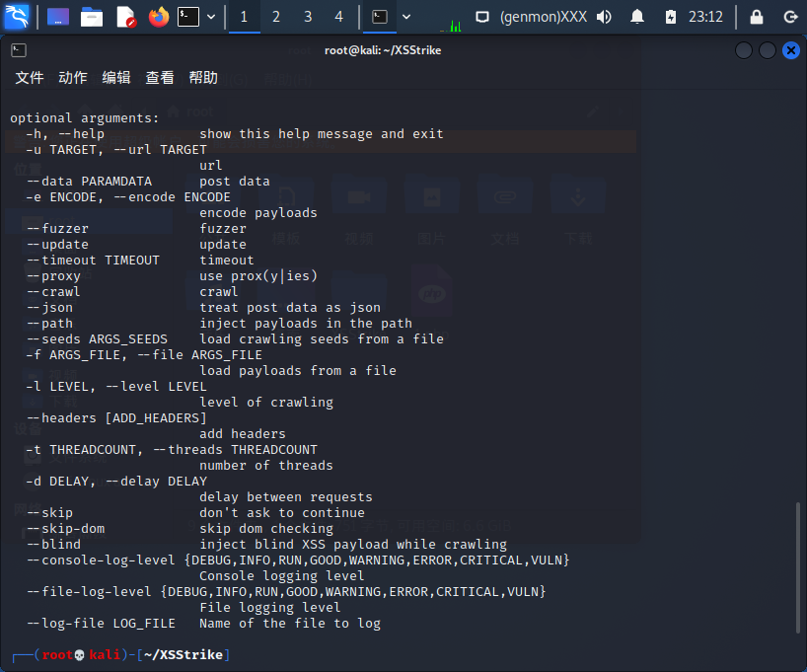This screenshot has height=672, width=807.
Task: Click the display icon in system tray
Action: (482, 17)
